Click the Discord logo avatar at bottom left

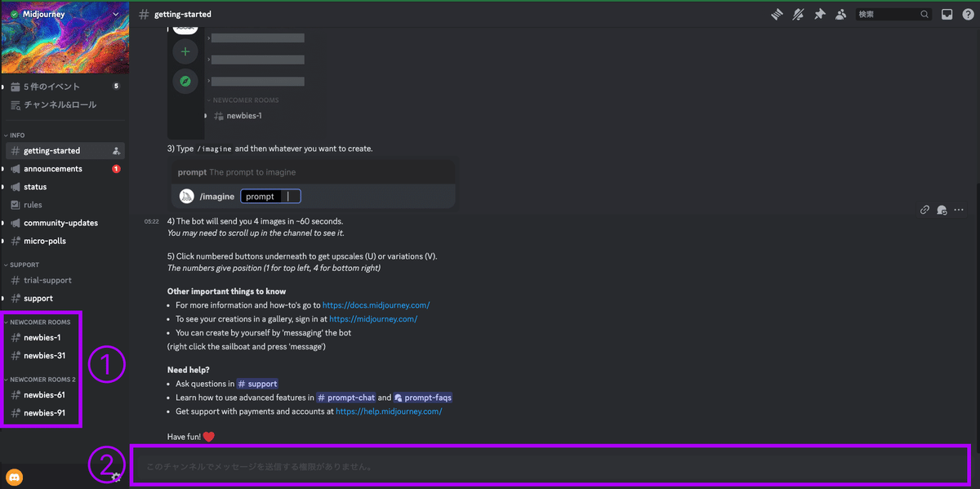(14, 477)
